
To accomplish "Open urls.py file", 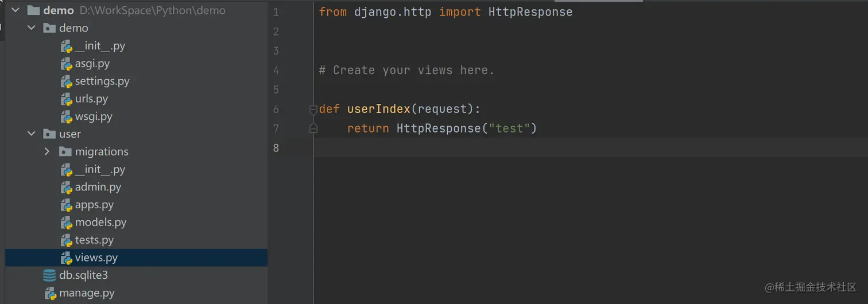I will (x=91, y=99).
